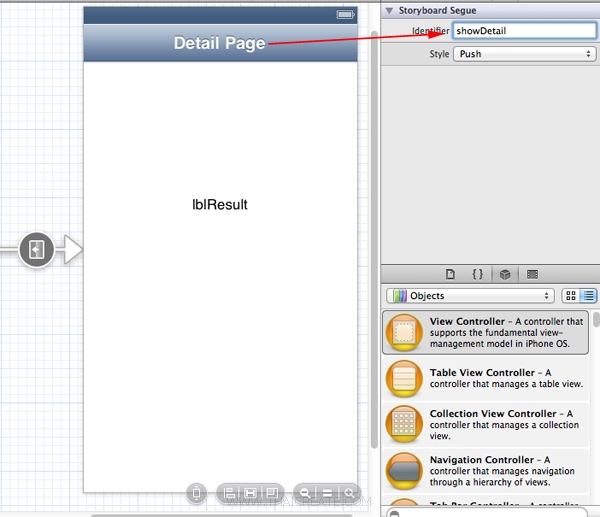Select the lblResult label on canvas
The width and height of the screenshot is (600, 517).
tap(219, 205)
